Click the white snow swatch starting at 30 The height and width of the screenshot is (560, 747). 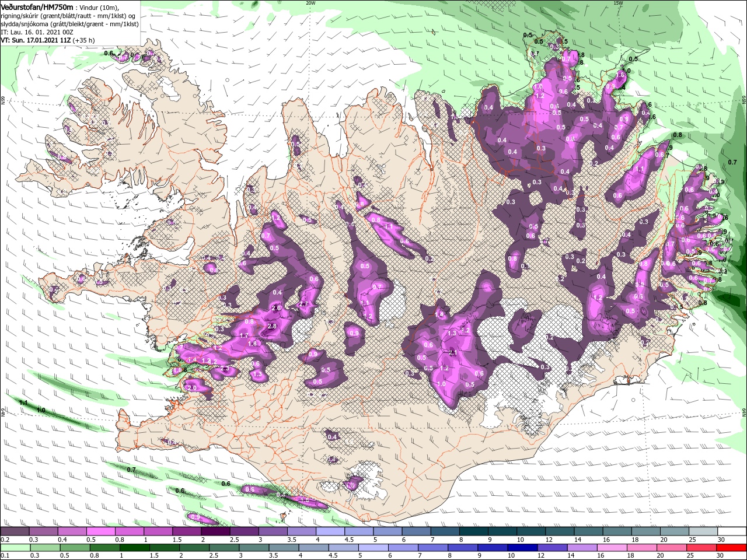(732, 531)
